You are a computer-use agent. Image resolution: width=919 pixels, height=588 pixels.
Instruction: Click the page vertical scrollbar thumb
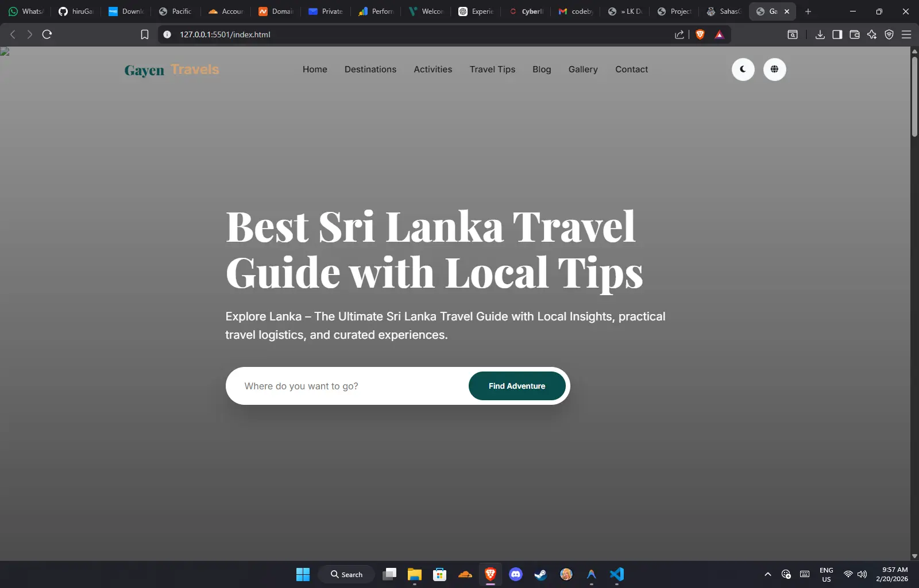tap(914, 96)
